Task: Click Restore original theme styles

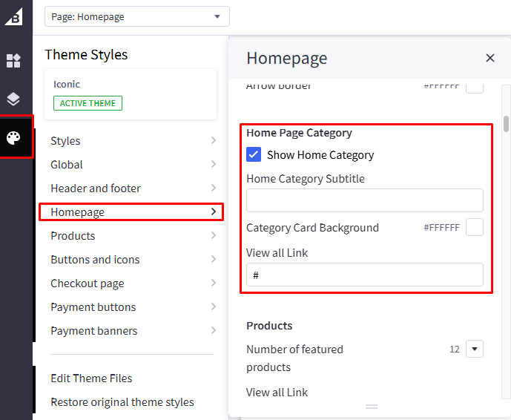Action: click(x=122, y=402)
